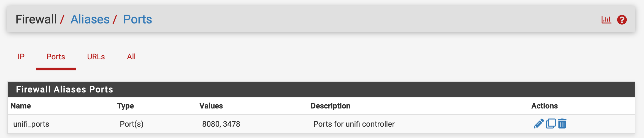Switch to the IP tab
This screenshot has width=644, height=138.
pos(21,57)
